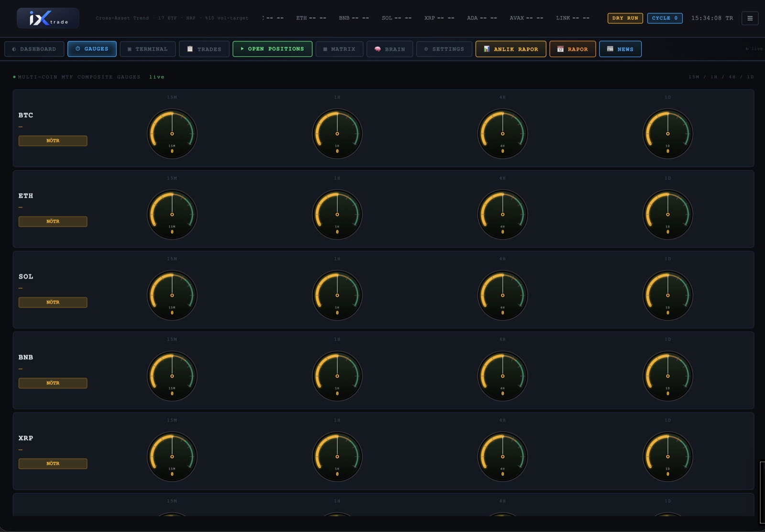Click the ETH 4H gauge dial
Viewport: 765px width, 532px height.
[503, 215]
